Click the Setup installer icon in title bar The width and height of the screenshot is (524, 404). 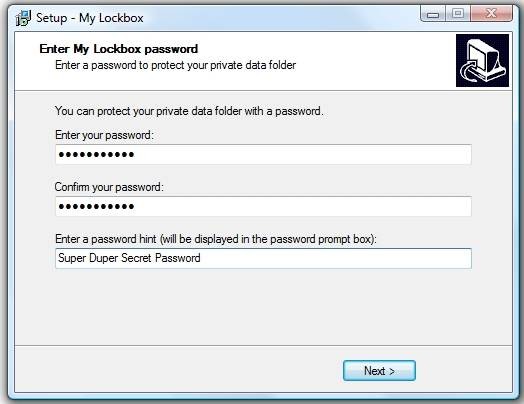23,18
